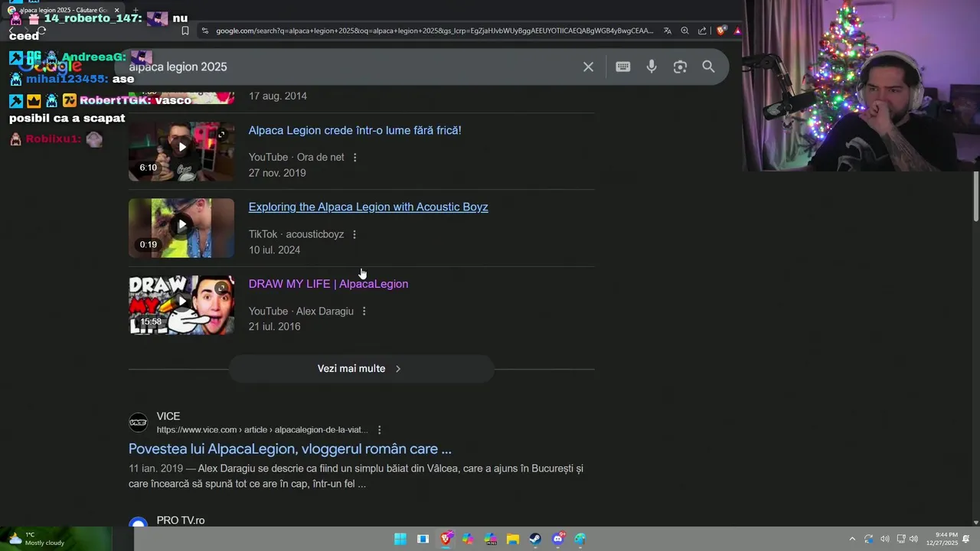Open 'DRAW MY LIFE | AlpacaLegion' link

(x=328, y=284)
